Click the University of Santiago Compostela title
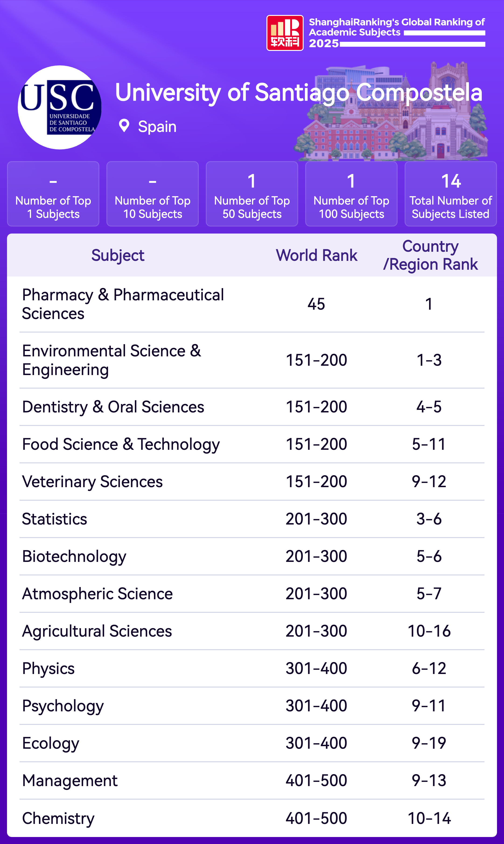 click(x=298, y=92)
